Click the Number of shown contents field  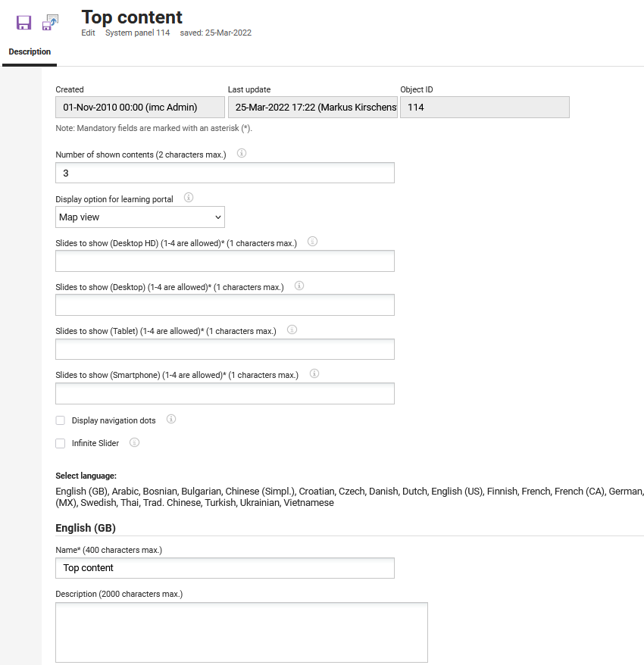pyautogui.click(x=224, y=173)
